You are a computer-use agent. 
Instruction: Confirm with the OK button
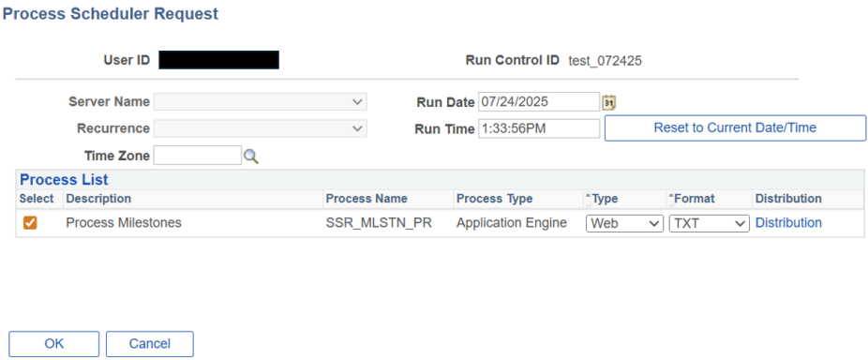54,344
